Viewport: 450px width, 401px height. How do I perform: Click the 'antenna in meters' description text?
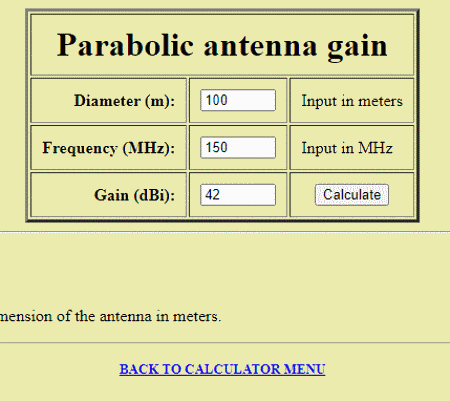click(160, 316)
